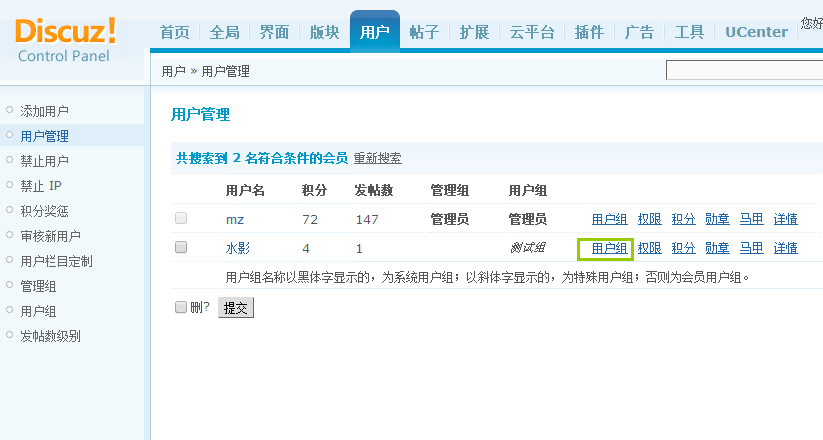Image resolution: width=823 pixels, height=440 pixels.
Task: Click the 测试组 user group text
Action: pyautogui.click(x=527, y=248)
